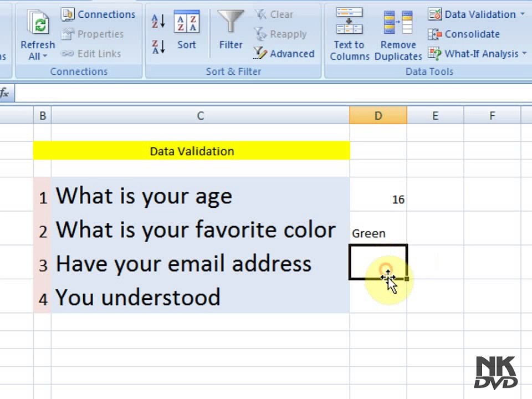Click the Remove Duplicates icon
This screenshot has height=399, width=532.
click(398, 22)
